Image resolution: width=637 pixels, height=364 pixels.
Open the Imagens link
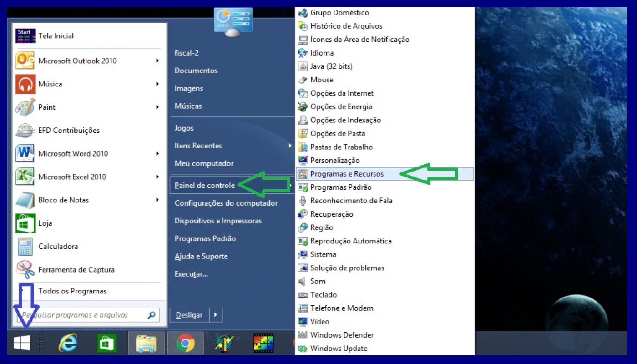(x=189, y=88)
